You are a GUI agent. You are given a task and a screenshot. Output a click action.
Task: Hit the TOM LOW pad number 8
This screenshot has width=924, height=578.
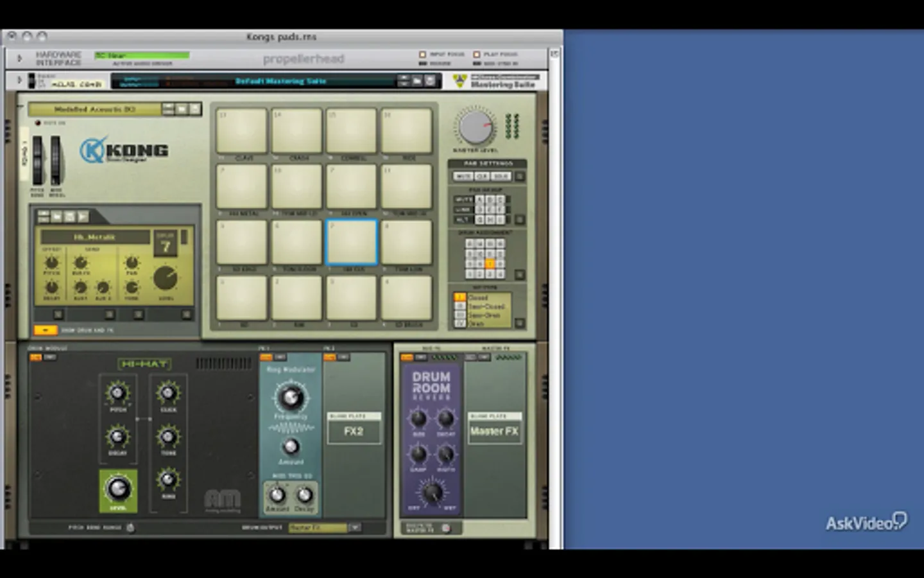(x=407, y=242)
